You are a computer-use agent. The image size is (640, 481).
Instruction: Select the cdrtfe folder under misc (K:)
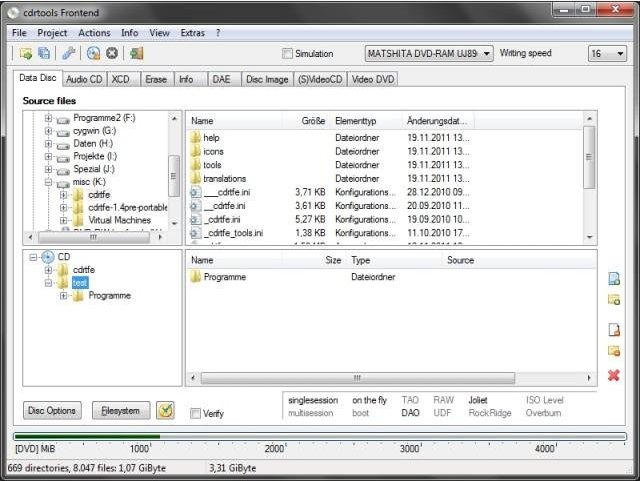pyautogui.click(x=99, y=195)
